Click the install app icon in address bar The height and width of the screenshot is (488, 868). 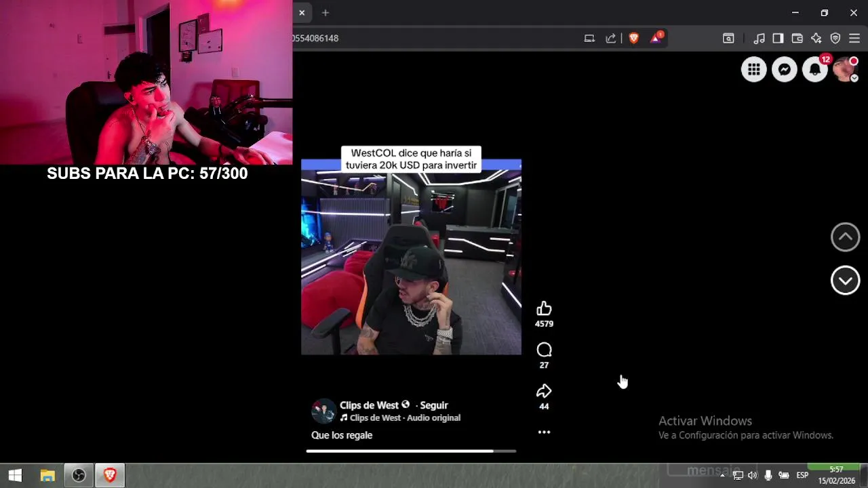[589, 38]
